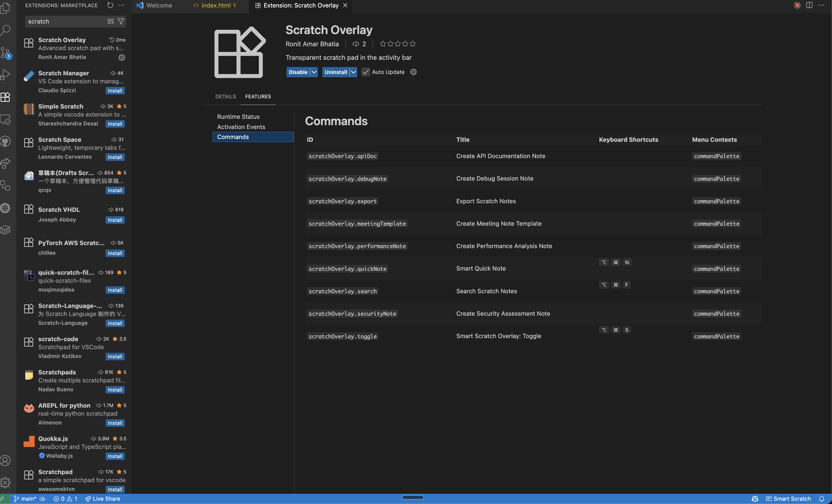Open Source Control view with badge
The height and width of the screenshot is (504, 832).
5,53
